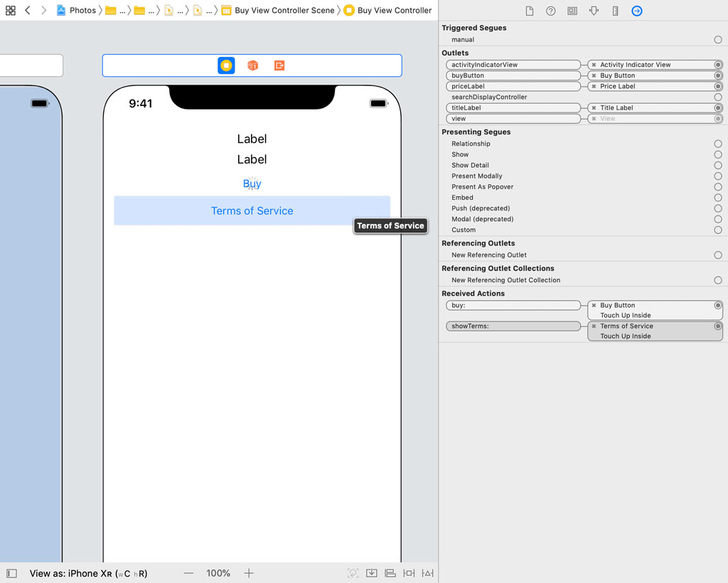
Task: Zoom in canvas with plus button
Action: point(249,573)
